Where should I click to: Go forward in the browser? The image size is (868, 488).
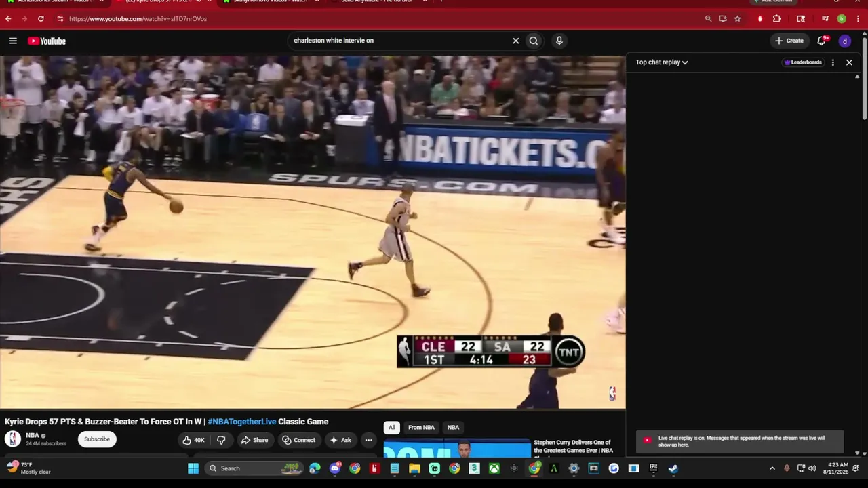pos(24,19)
